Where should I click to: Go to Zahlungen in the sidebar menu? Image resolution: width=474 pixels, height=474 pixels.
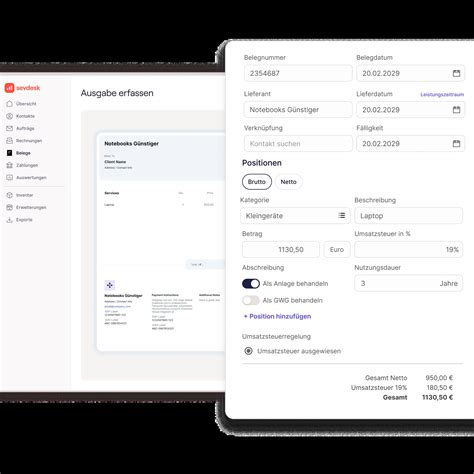(27, 165)
